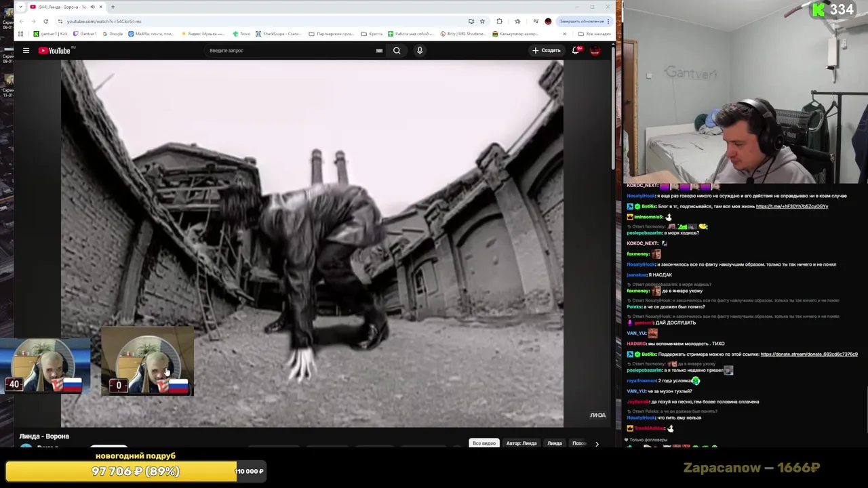Open the donate.stream link in chat

pos(809,354)
